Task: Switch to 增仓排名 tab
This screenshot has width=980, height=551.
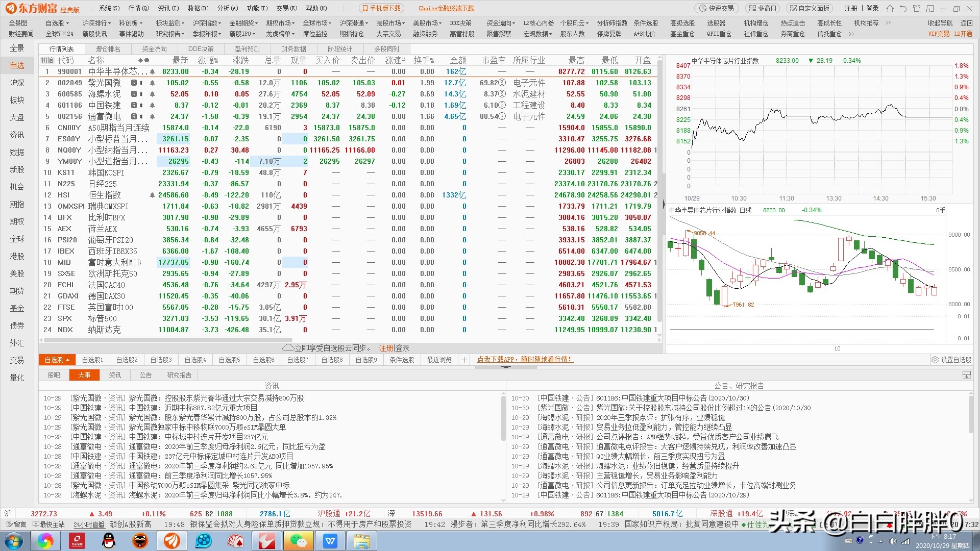Action: point(108,49)
